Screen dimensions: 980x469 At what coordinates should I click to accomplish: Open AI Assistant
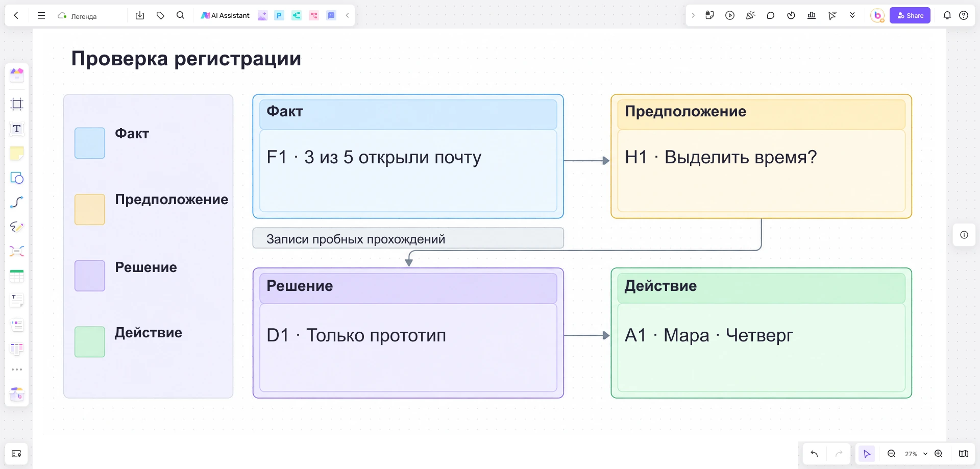(225, 15)
